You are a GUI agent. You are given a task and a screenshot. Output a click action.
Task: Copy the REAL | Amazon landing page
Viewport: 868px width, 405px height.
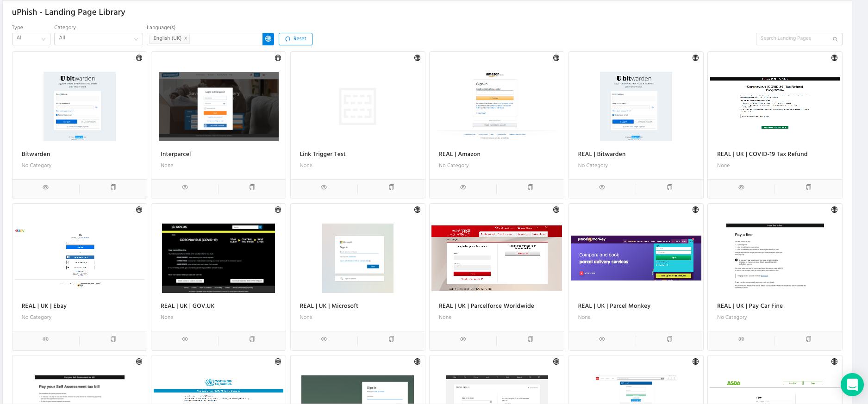(x=530, y=187)
